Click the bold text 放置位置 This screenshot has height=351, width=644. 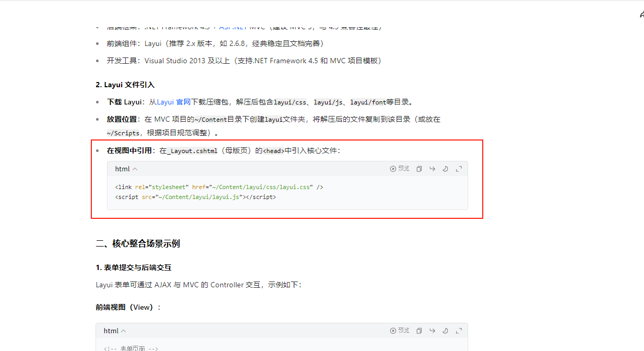(122, 119)
